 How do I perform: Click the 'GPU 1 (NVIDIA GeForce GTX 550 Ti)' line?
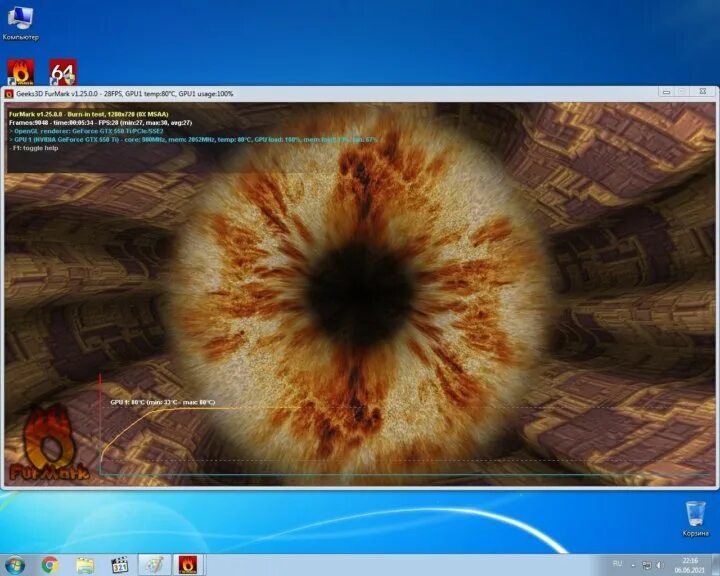point(193,139)
